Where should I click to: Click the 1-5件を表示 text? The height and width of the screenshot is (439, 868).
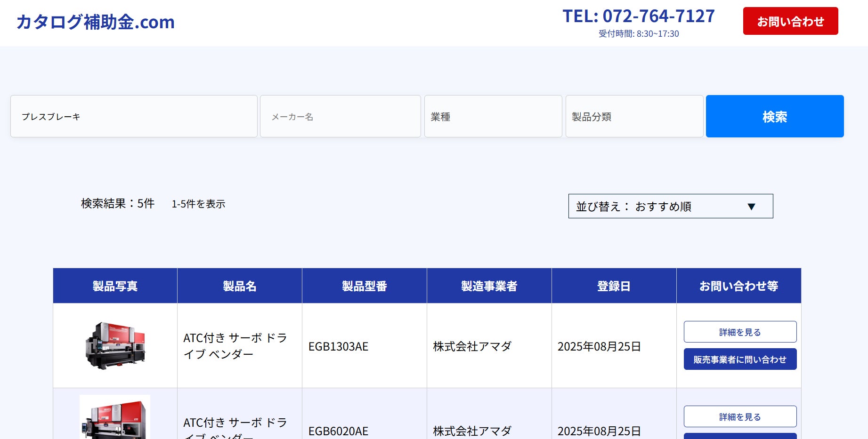[198, 204]
